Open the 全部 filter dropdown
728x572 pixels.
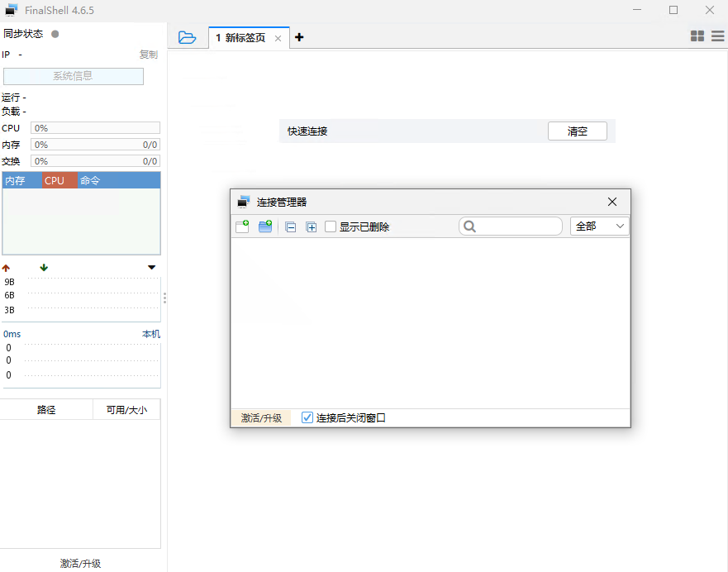coord(599,226)
